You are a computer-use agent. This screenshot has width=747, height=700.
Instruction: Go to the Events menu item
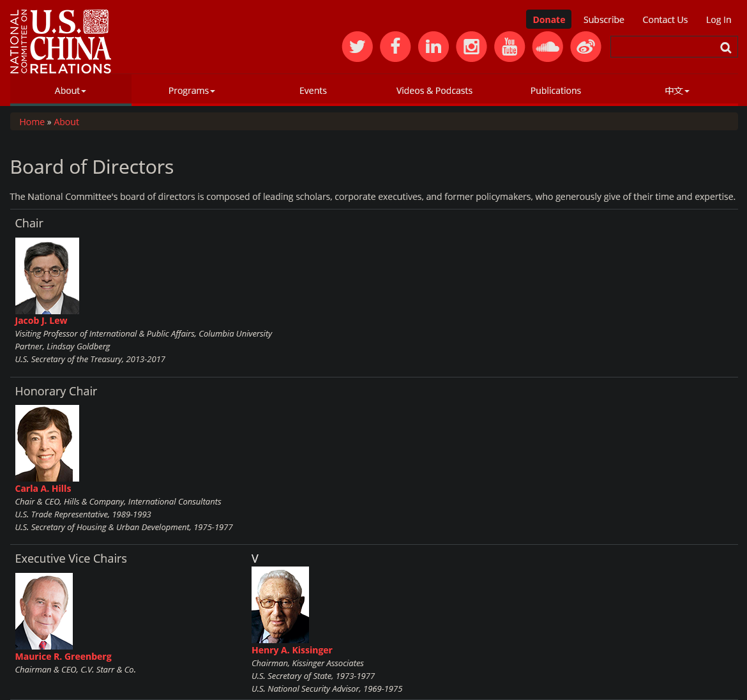click(x=313, y=91)
